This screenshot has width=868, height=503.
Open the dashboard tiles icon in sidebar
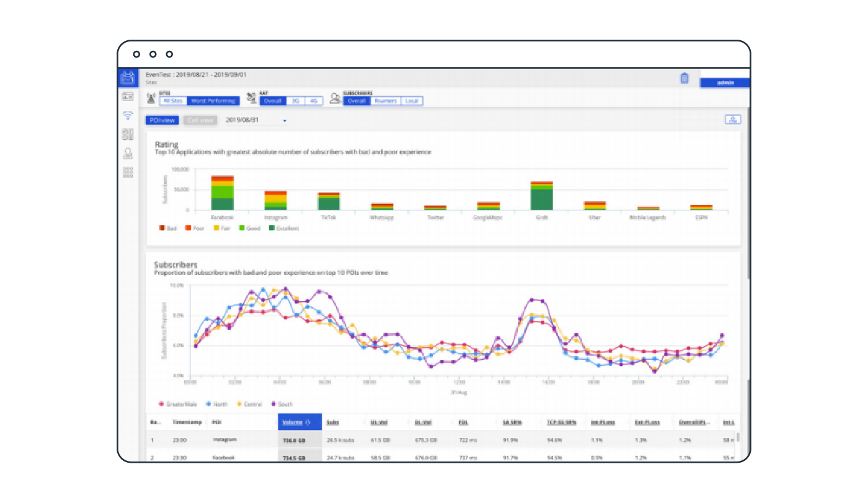coord(128,134)
